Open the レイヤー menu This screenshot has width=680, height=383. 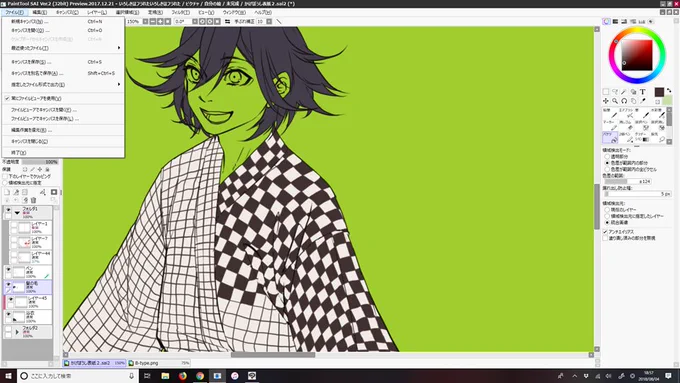click(97, 13)
